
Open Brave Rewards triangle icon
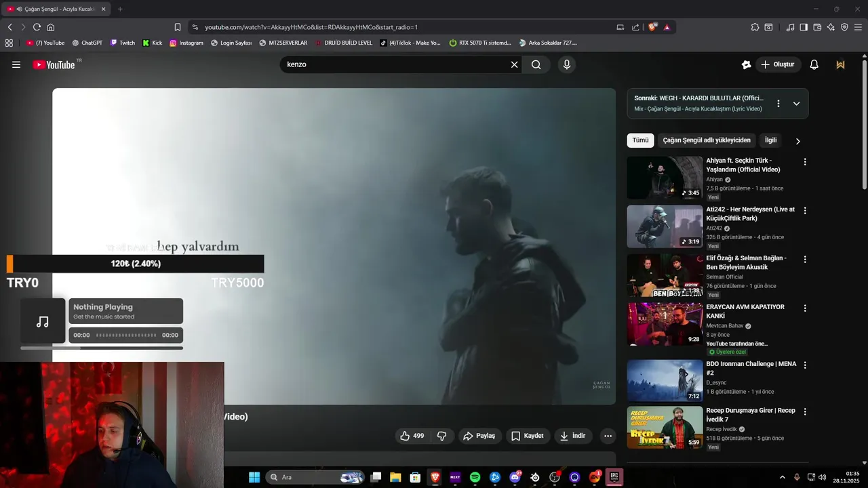(667, 27)
